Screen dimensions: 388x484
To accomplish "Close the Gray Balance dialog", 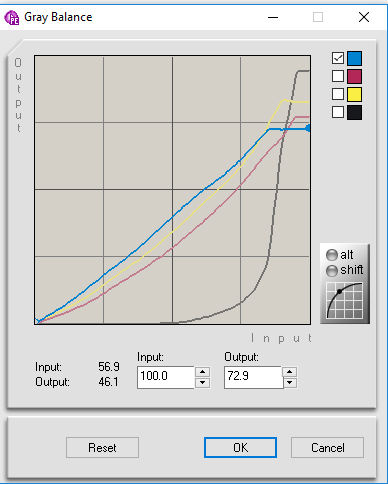I will coord(364,17).
